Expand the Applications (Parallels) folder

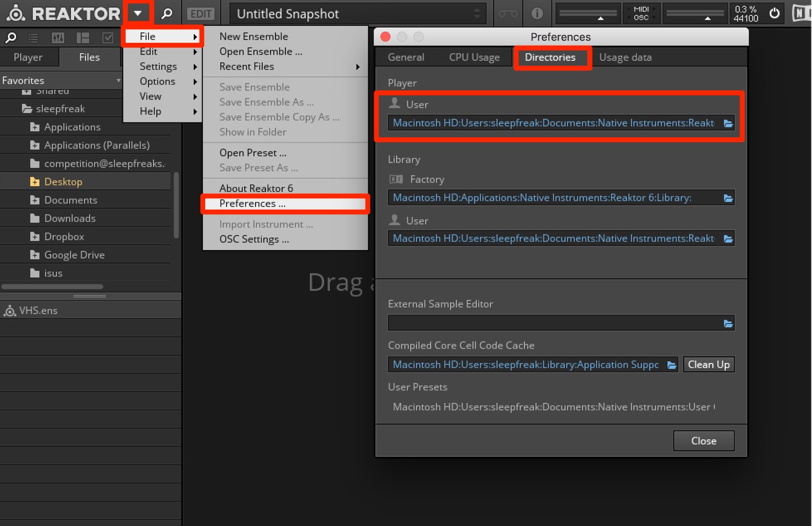click(x=35, y=145)
